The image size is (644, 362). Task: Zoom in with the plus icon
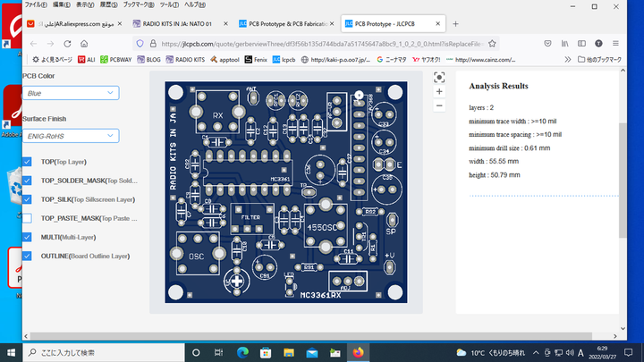(438, 92)
